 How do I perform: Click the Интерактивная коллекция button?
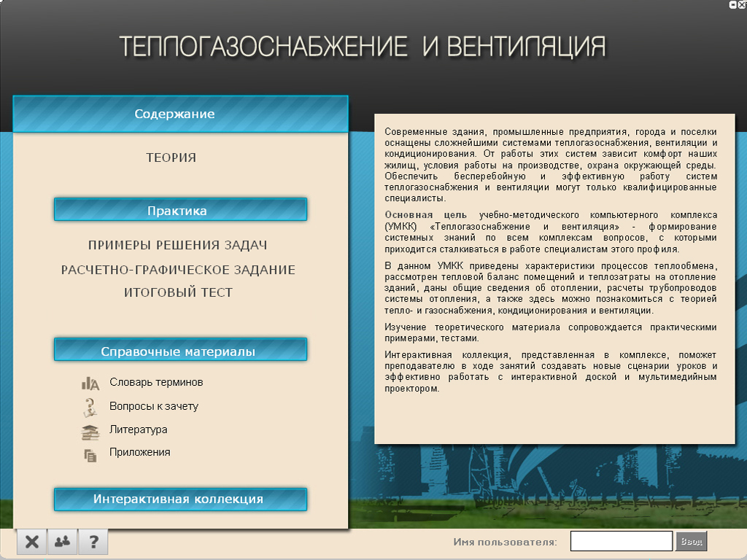click(x=180, y=499)
